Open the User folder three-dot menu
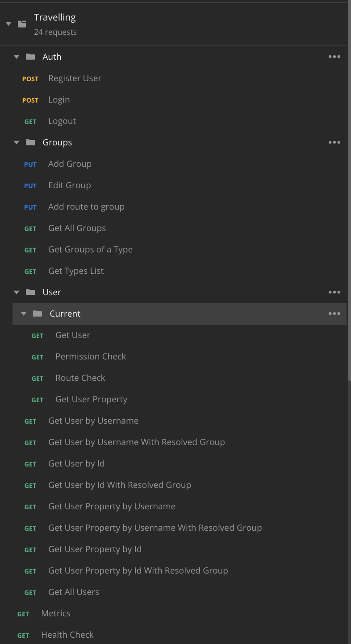 coord(334,292)
